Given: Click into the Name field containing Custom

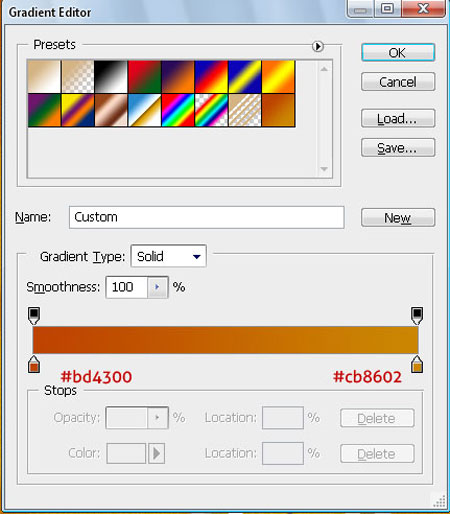Looking at the screenshot, I should click(x=207, y=217).
